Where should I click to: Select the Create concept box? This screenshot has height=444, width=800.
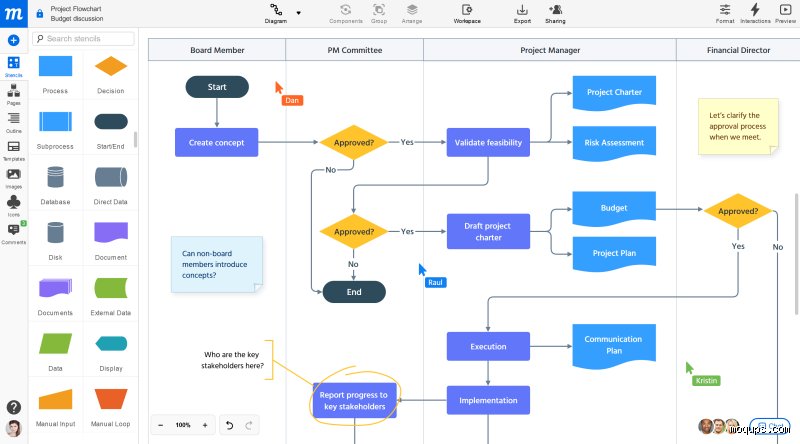(x=216, y=142)
